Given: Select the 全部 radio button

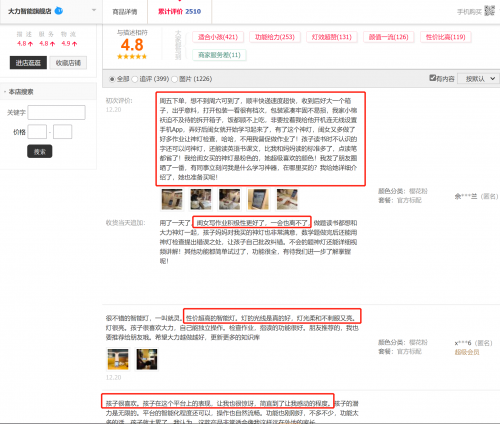Looking at the screenshot, I should (112, 79).
